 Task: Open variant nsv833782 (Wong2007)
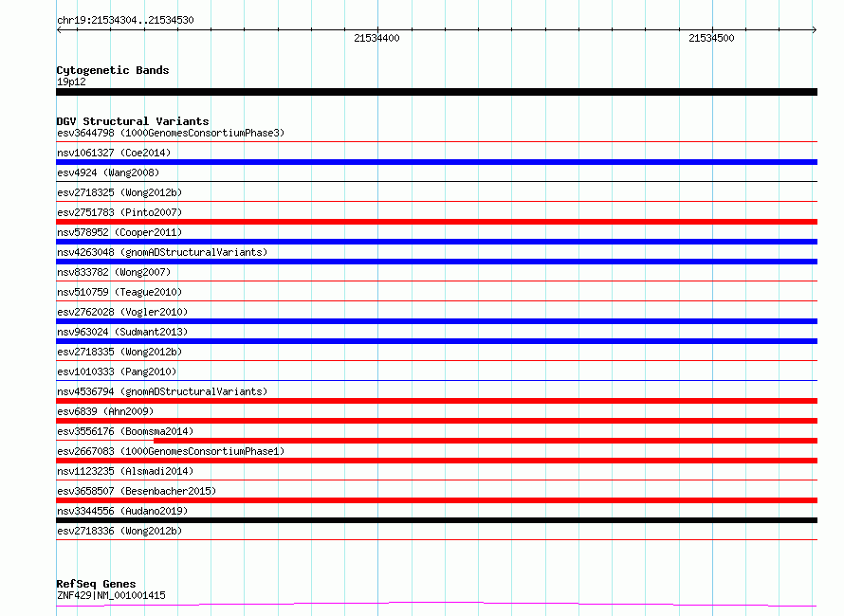click(x=114, y=272)
